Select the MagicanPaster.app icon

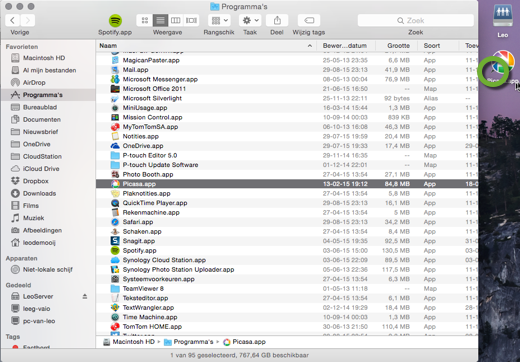click(115, 60)
